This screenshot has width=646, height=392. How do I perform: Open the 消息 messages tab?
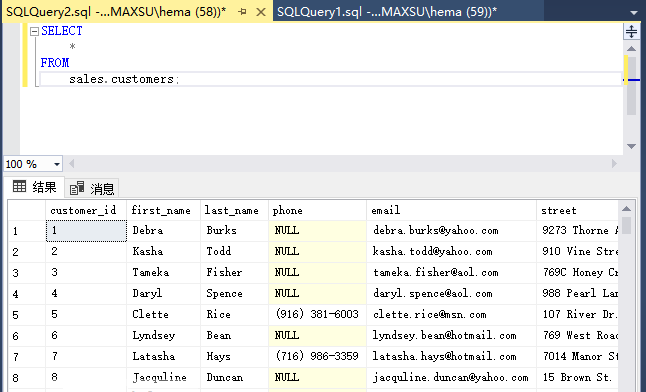(92, 188)
